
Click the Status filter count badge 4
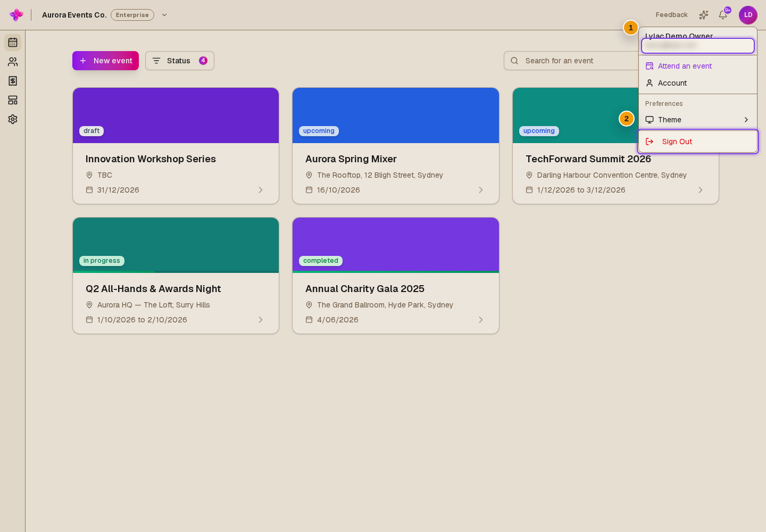click(x=203, y=61)
